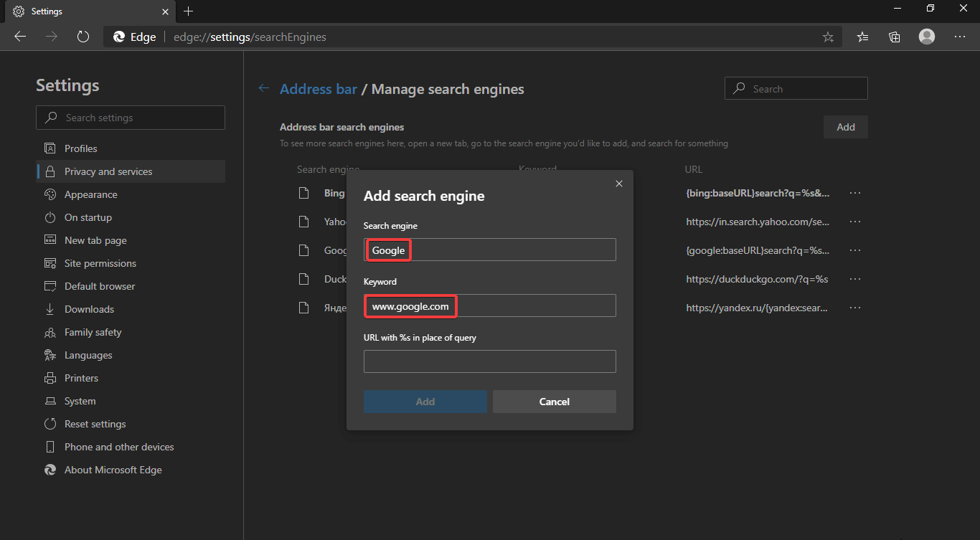This screenshot has width=980, height=540.
Task: Select Phone and other devices icon
Action: 50,447
